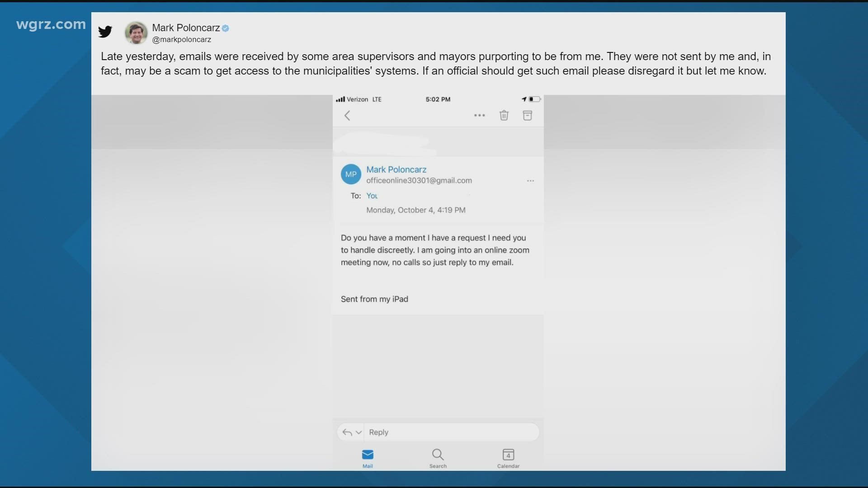Click the blue verified badge

pyautogui.click(x=226, y=28)
